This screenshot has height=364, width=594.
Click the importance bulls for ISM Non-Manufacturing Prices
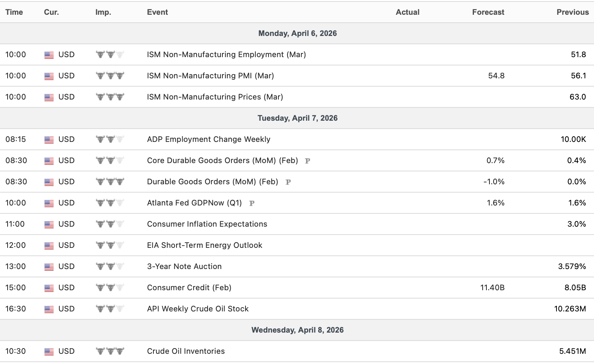pyautogui.click(x=110, y=97)
